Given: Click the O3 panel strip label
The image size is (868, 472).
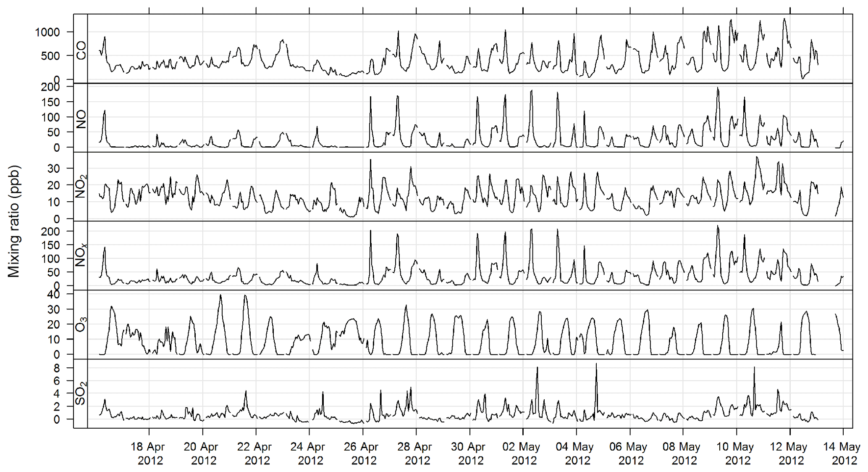Looking at the screenshot, I should pos(81,324).
